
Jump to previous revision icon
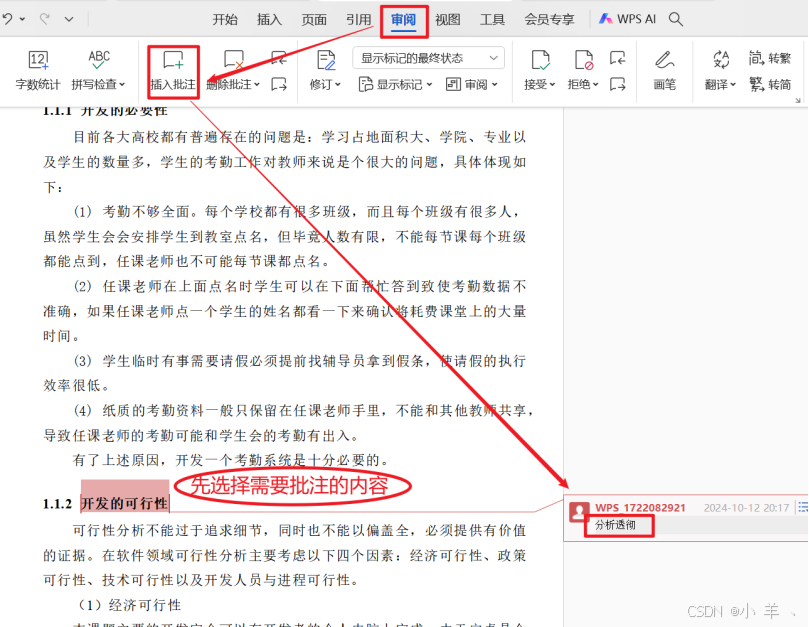click(x=617, y=58)
